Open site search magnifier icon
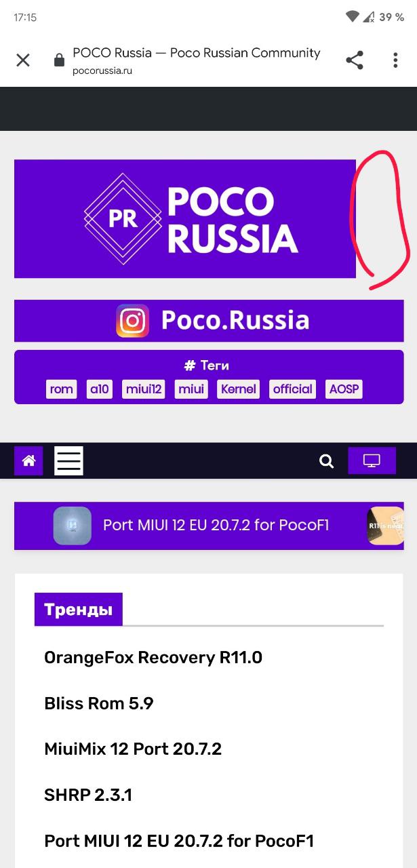Screen dimensions: 417x868 point(327,461)
